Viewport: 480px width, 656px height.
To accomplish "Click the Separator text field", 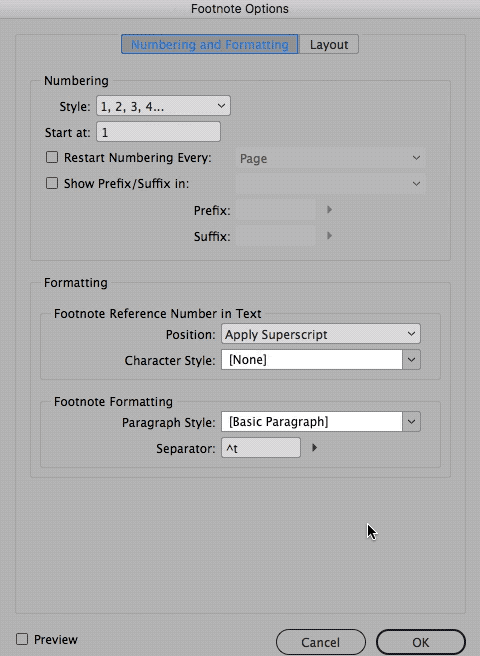I will [261, 448].
